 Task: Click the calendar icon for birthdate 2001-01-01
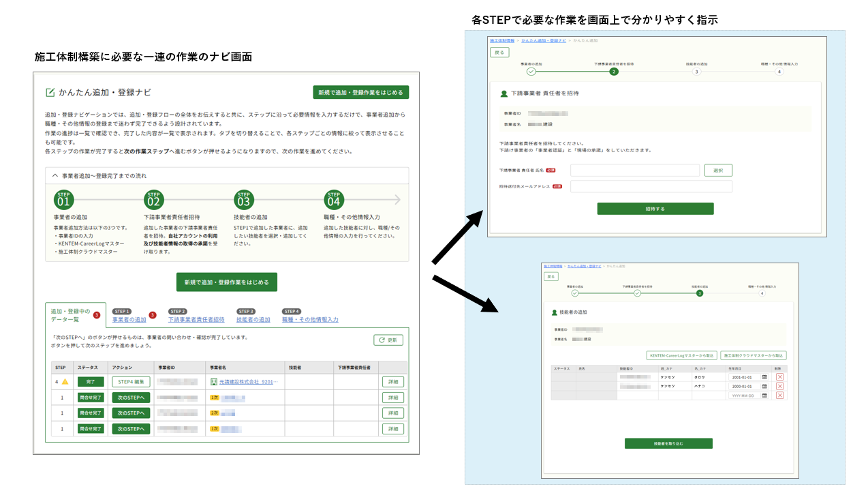pyautogui.click(x=764, y=376)
